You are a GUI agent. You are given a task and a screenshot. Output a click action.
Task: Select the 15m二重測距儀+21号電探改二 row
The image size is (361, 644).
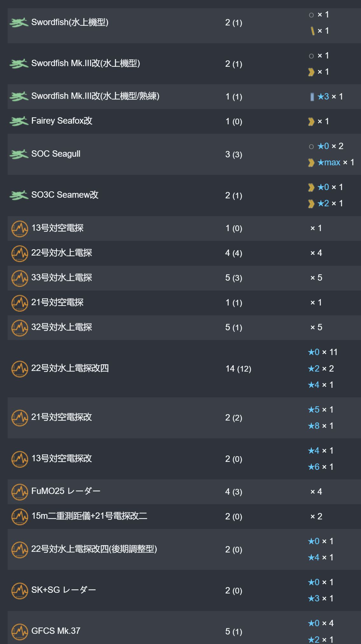coord(184,517)
